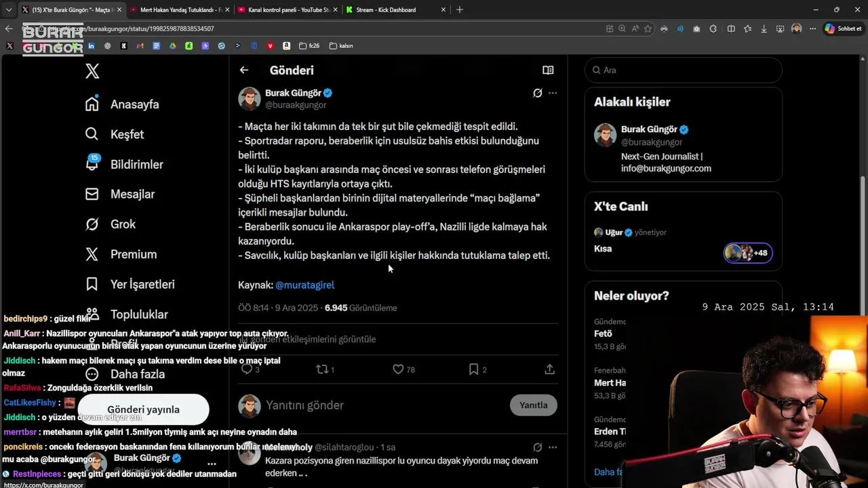868x488 pixels.
Task: Close the Kanal kontrol paneli tab
Action: (x=336, y=9)
